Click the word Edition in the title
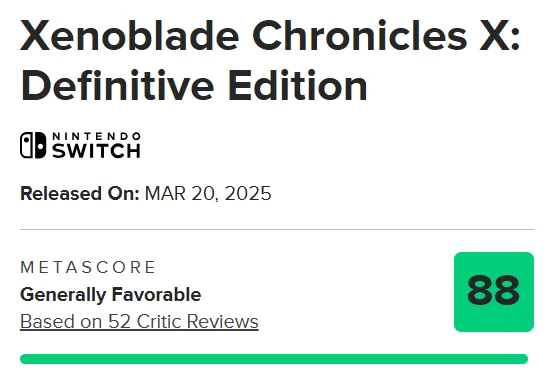The width and height of the screenshot is (552, 386). pos(298,85)
